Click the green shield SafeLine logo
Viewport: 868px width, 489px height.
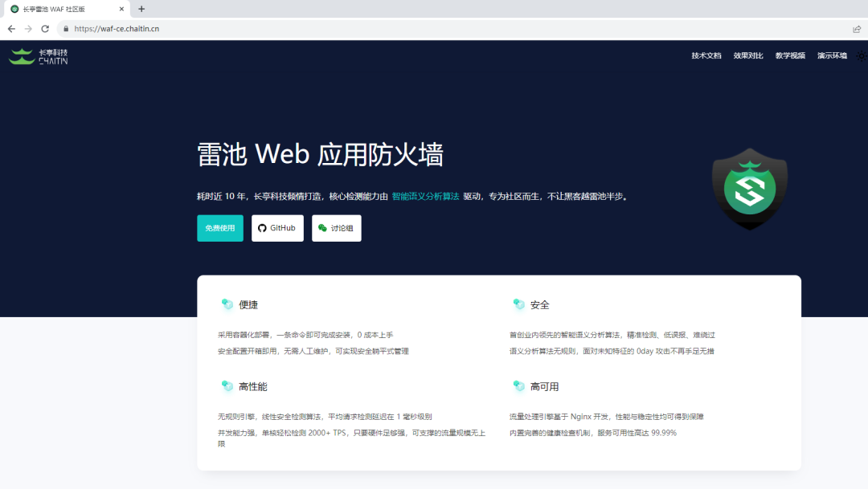(x=750, y=189)
